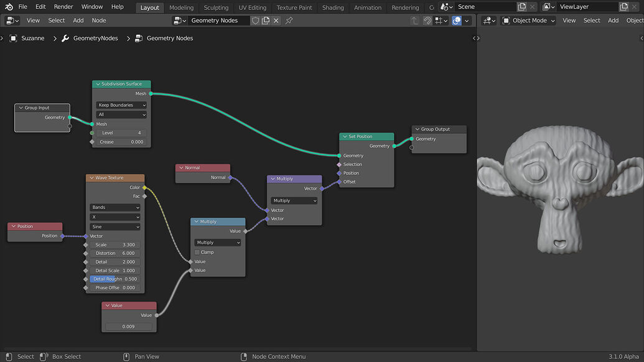Viewport: 644px width, 362px height.
Task: Switch to the Sculpting workspace tab
Action: tap(216, 7)
